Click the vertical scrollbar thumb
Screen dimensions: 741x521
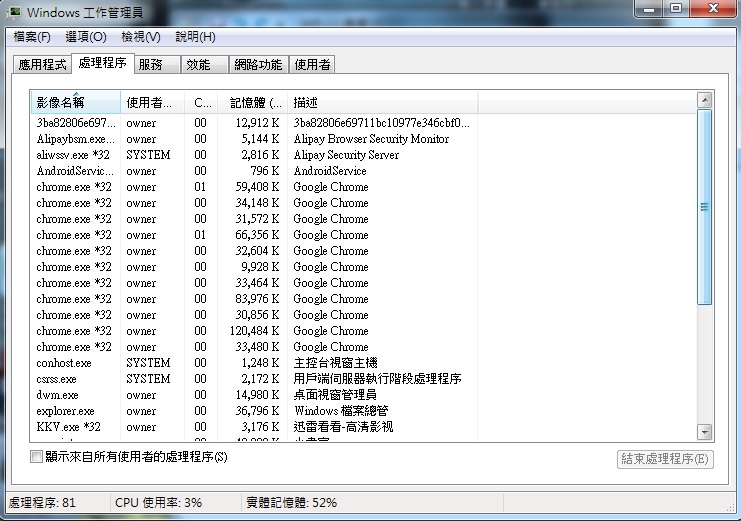click(704, 207)
